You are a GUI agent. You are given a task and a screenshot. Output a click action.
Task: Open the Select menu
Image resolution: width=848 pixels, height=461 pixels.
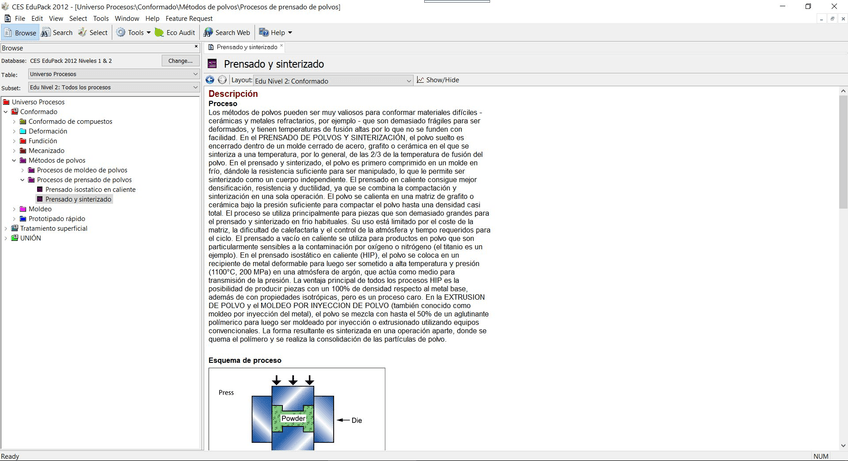[78, 18]
